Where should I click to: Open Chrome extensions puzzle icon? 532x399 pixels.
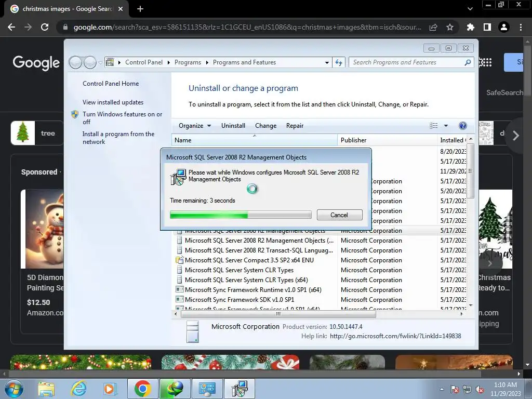pyautogui.click(x=470, y=27)
